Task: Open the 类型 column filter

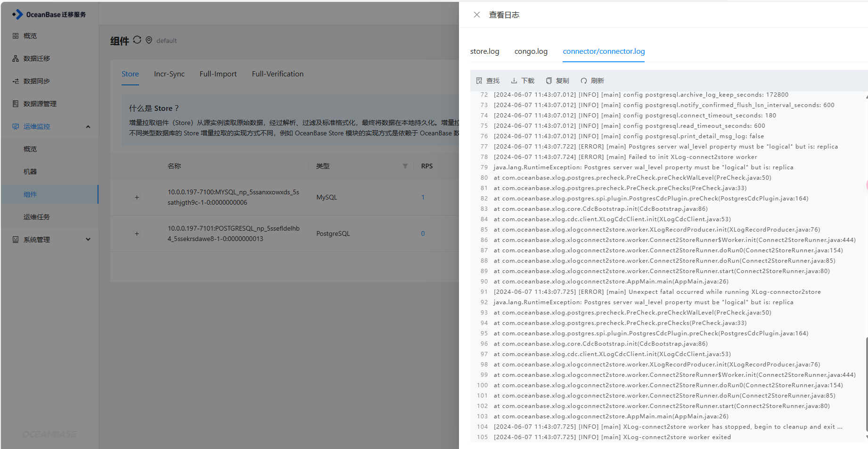Action: click(x=405, y=166)
